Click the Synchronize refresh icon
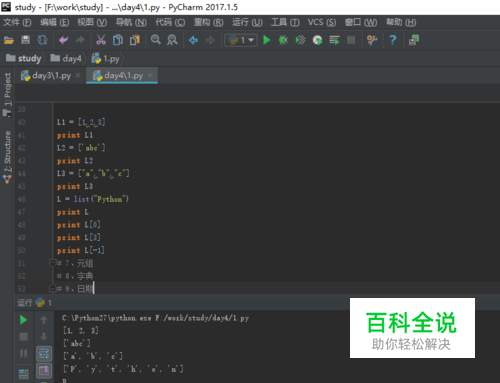This screenshot has width=500, height=383. click(42, 40)
